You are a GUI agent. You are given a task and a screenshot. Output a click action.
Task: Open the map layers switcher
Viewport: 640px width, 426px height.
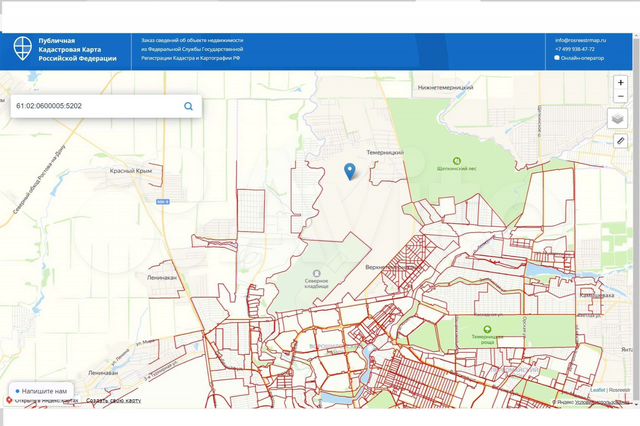(620, 118)
